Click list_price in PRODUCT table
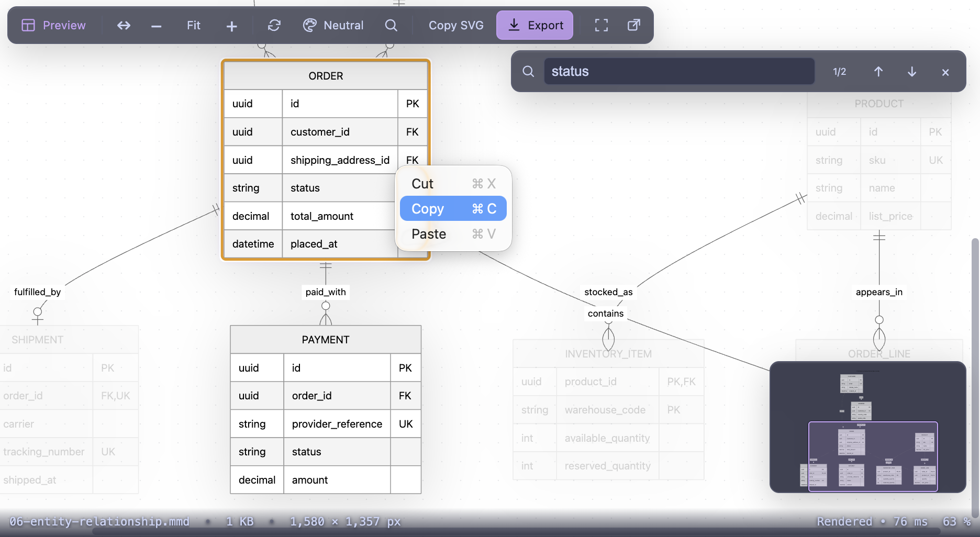The width and height of the screenshot is (980, 537). point(890,216)
